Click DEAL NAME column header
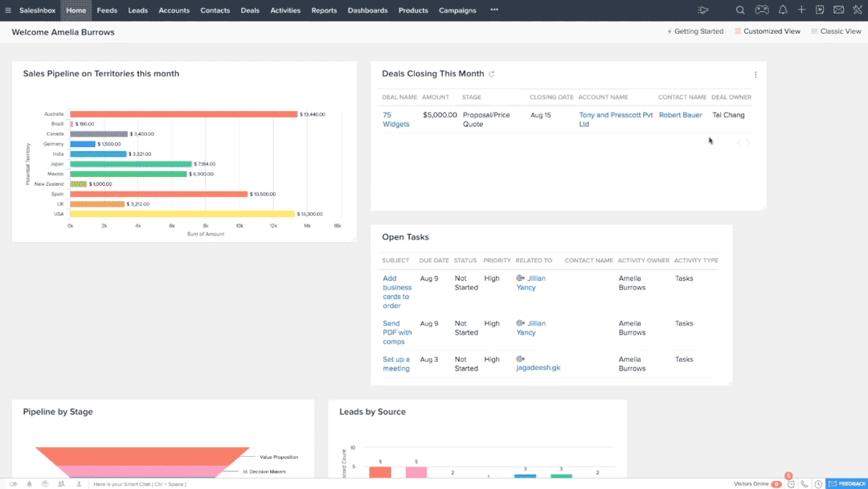 (399, 97)
